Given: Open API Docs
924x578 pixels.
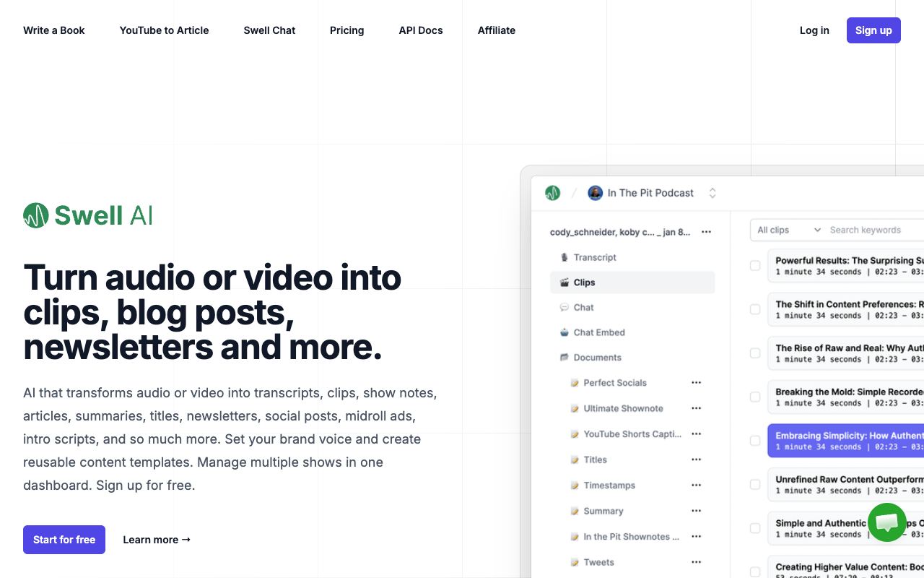Looking at the screenshot, I should [421, 30].
